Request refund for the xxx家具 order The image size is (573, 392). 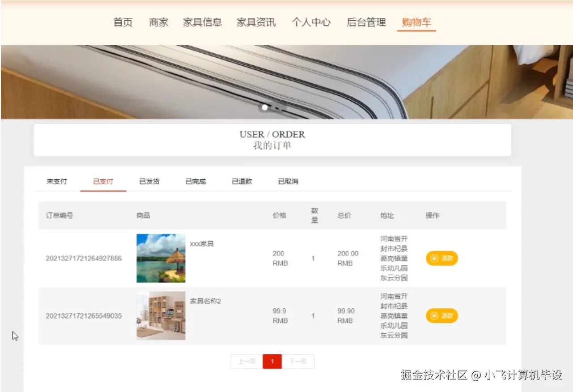pyautogui.click(x=441, y=258)
